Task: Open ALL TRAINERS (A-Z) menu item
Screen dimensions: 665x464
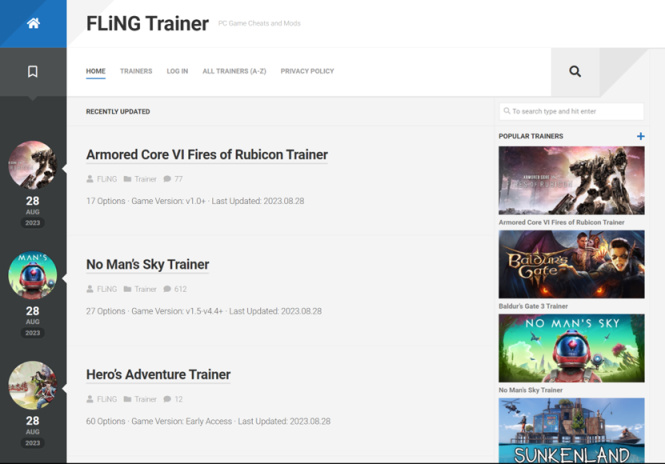Action: pos(234,71)
